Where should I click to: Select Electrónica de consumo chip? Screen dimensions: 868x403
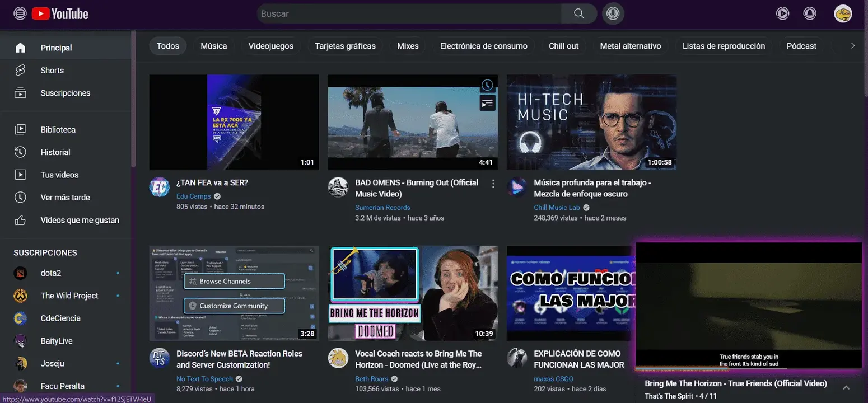(x=484, y=46)
